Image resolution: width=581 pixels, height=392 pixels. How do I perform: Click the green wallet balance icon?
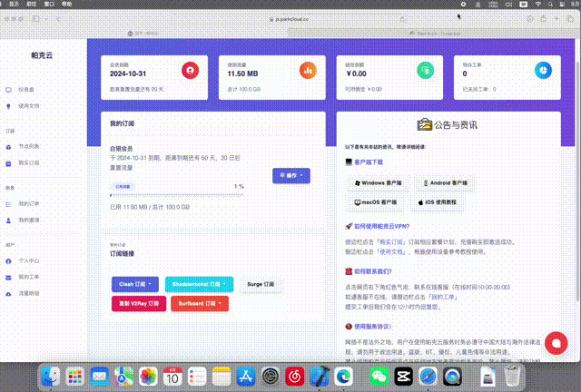(424, 70)
